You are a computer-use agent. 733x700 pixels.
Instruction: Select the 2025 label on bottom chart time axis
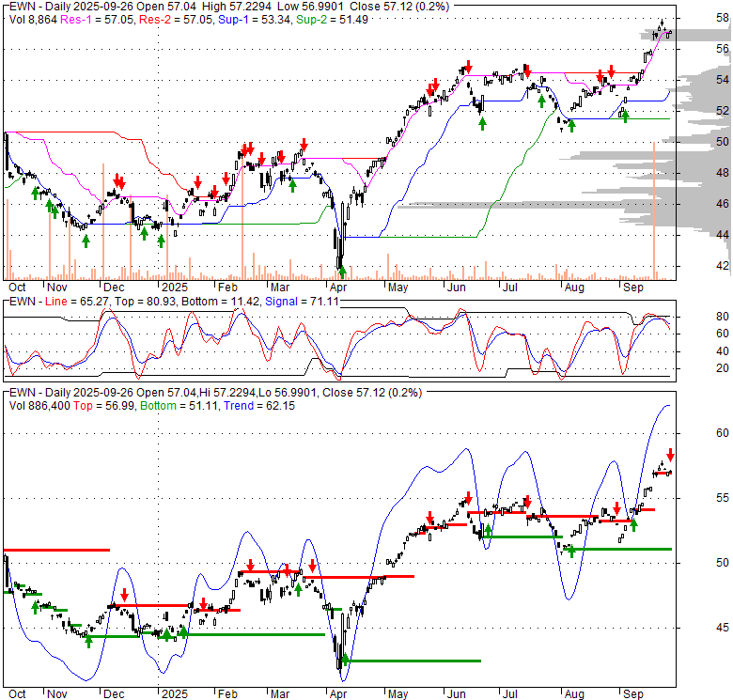(x=175, y=694)
